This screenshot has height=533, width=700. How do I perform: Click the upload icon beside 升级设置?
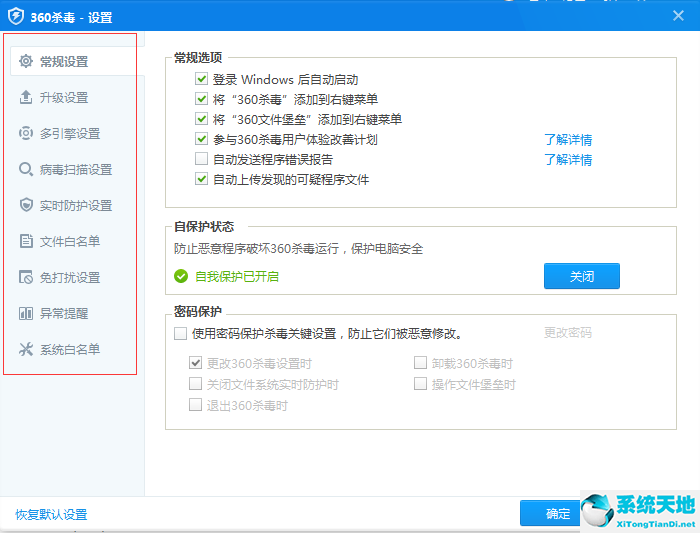coord(26,97)
